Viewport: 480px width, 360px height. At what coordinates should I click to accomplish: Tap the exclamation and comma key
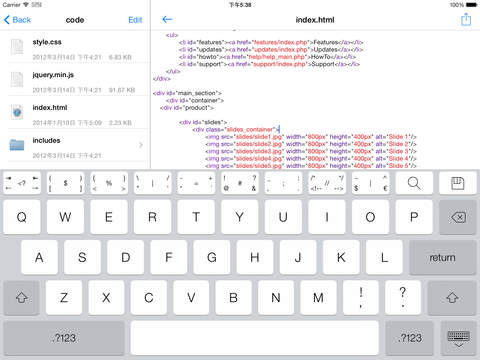pos(361,298)
